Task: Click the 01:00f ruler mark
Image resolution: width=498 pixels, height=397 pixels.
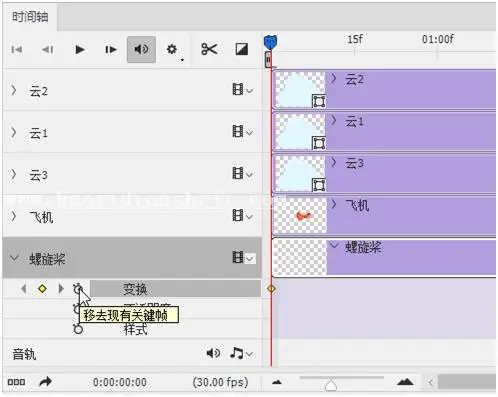Action: point(438,40)
